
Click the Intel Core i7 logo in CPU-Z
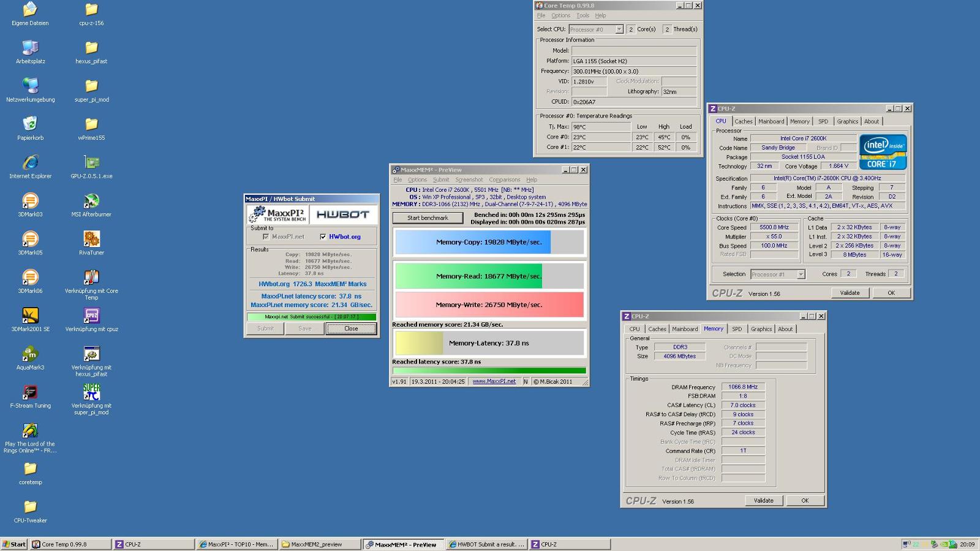click(x=883, y=151)
